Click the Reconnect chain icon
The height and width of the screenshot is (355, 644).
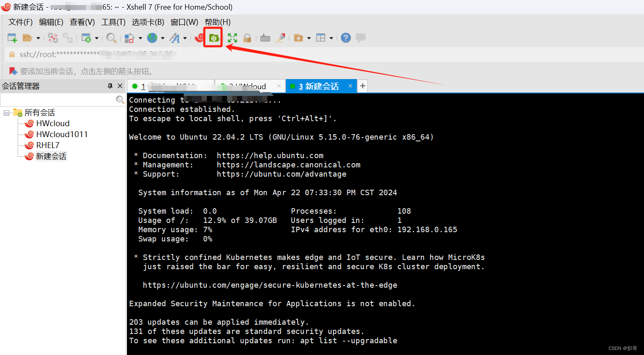point(67,38)
